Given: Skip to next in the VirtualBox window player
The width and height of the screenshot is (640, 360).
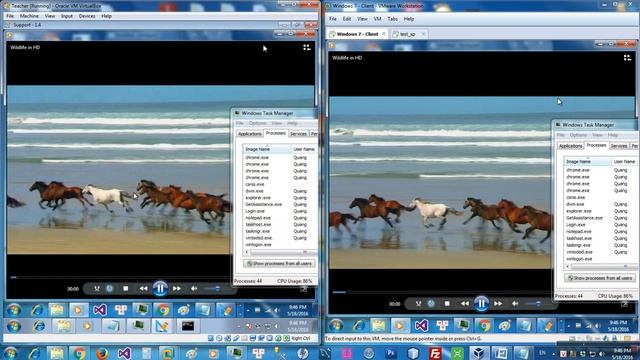Looking at the screenshot, I should click(177, 289).
